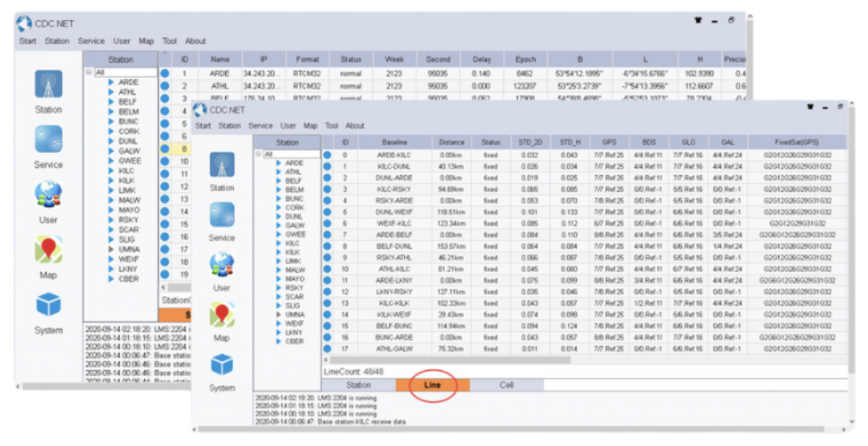Toggle yellow status dot on row 8 in back window

click(165, 148)
